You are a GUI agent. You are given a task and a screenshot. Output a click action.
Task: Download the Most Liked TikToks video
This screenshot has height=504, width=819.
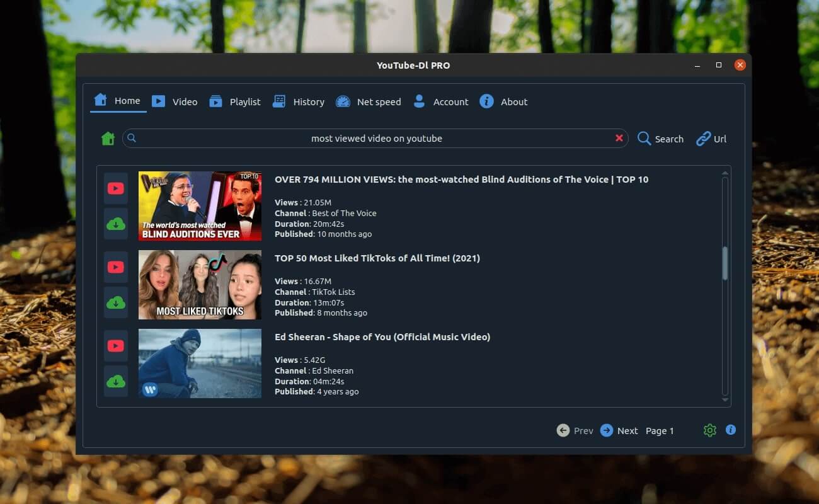pyautogui.click(x=116, y=302)
